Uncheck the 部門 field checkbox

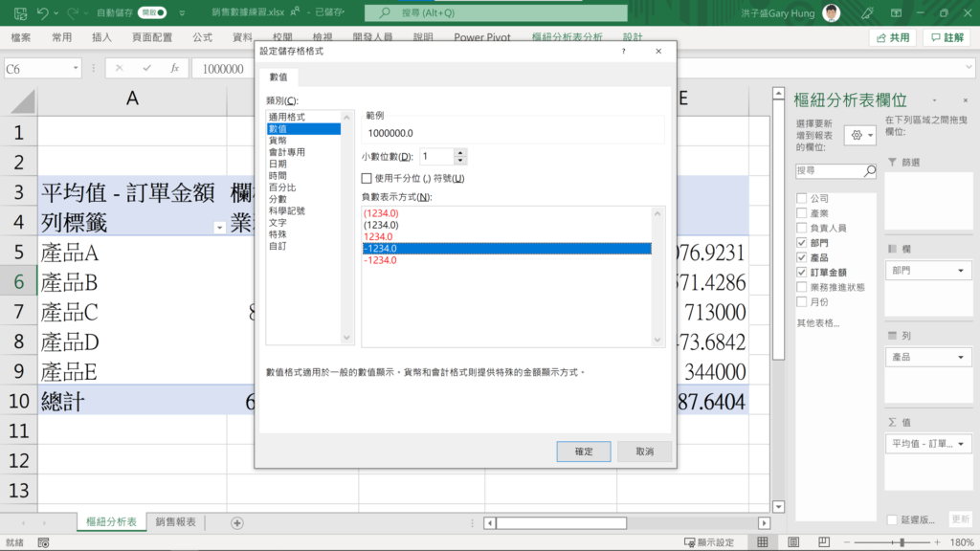(x=802, y=242)
